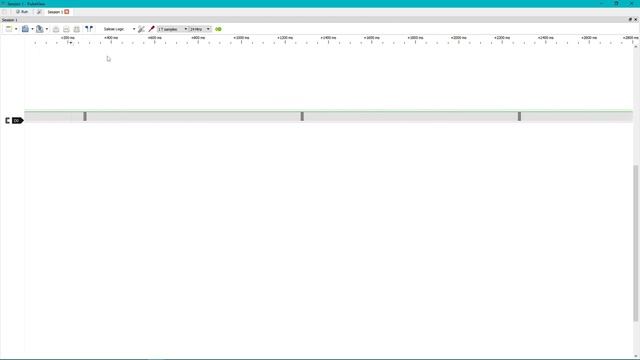
Task: Click the +400 ms ruler mark
Action: click(x=111, y=38)
